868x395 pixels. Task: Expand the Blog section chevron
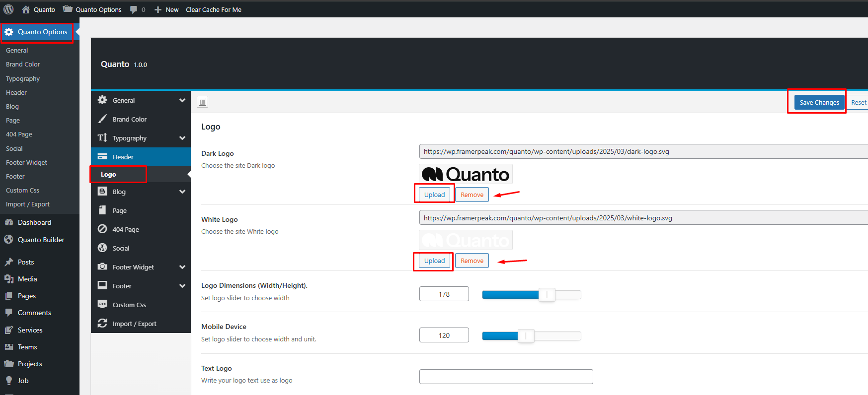click(182, 192)
